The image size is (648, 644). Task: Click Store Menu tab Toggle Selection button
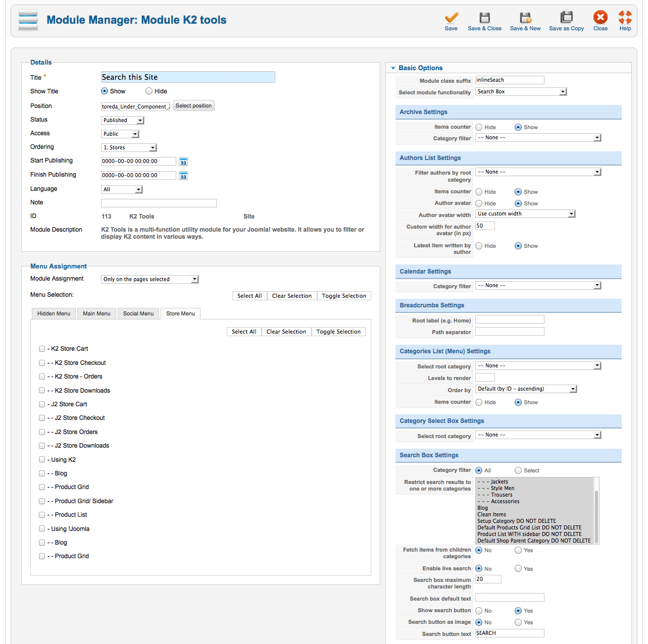point(338,332)
